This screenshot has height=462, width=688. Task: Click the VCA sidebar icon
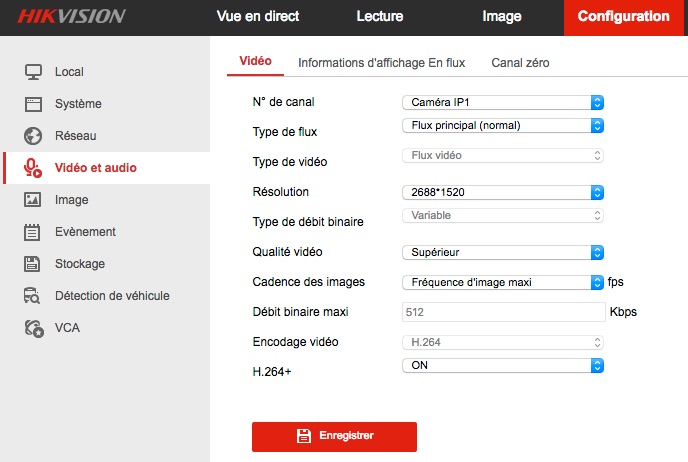33,327
